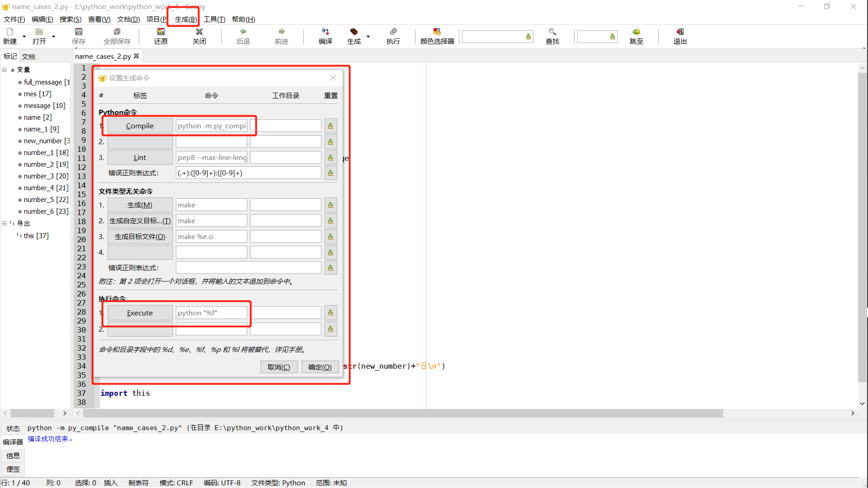Open the 搜索(S) menu
The height and width of the screenshot is (488, 868).
[x=71, y=19]
